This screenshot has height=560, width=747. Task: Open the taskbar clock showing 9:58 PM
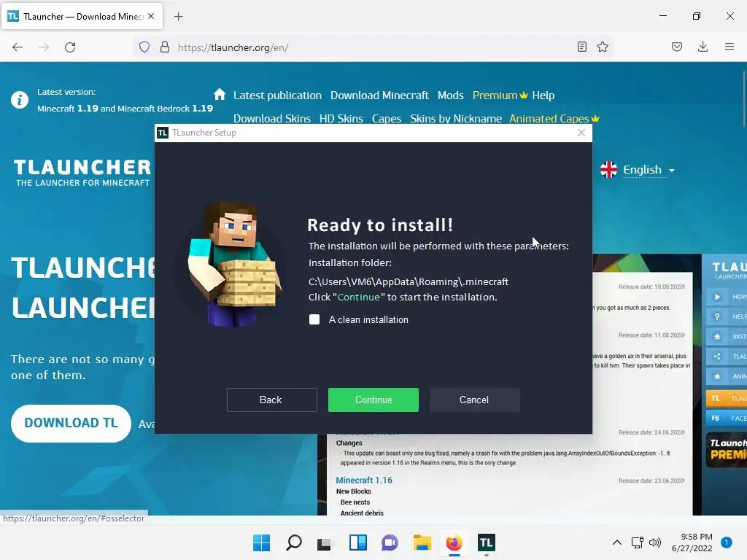click(692, 542)
